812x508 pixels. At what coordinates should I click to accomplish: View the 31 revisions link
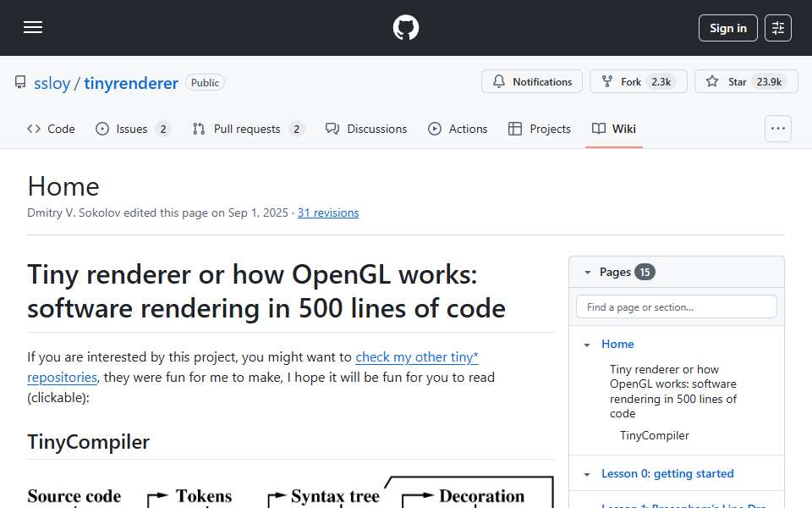[328, 213]
